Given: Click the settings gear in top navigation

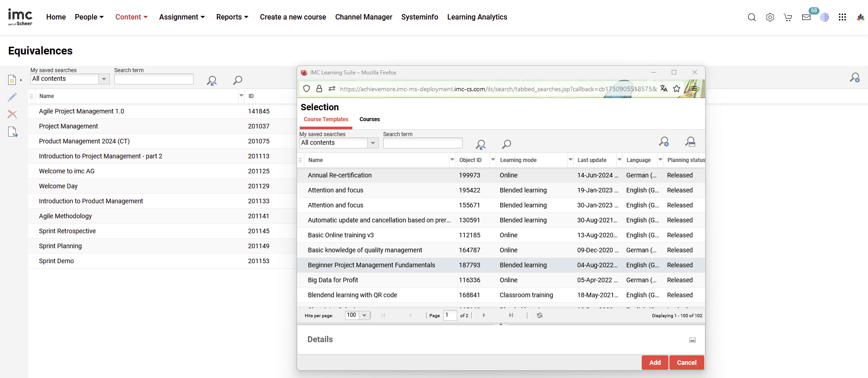Looking at the screenshot, I should (770, 17).
